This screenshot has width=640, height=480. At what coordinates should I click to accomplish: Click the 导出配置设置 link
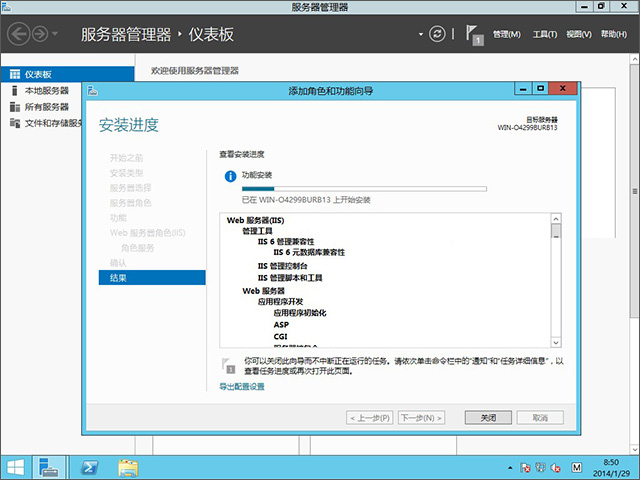coord(242,387)
